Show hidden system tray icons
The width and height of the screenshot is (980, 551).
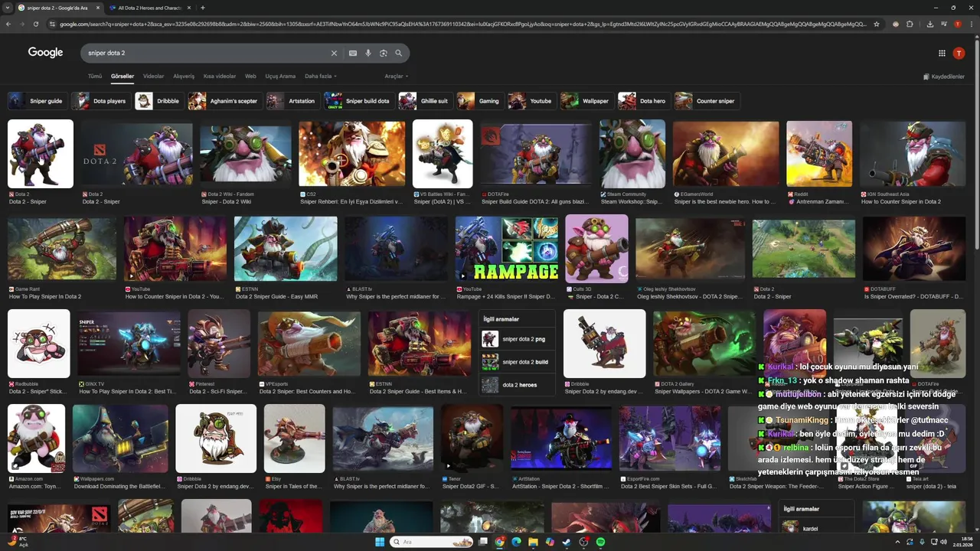(x=898, y=542)
